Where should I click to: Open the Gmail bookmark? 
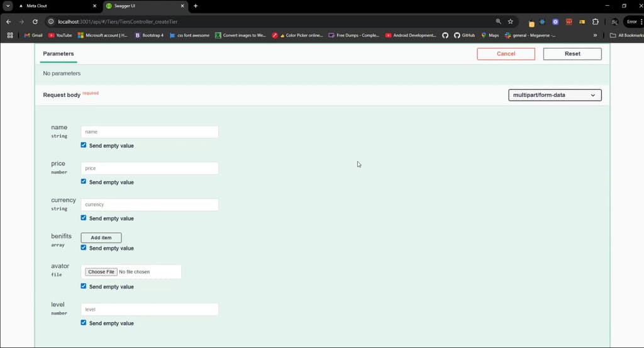point(33,35)
